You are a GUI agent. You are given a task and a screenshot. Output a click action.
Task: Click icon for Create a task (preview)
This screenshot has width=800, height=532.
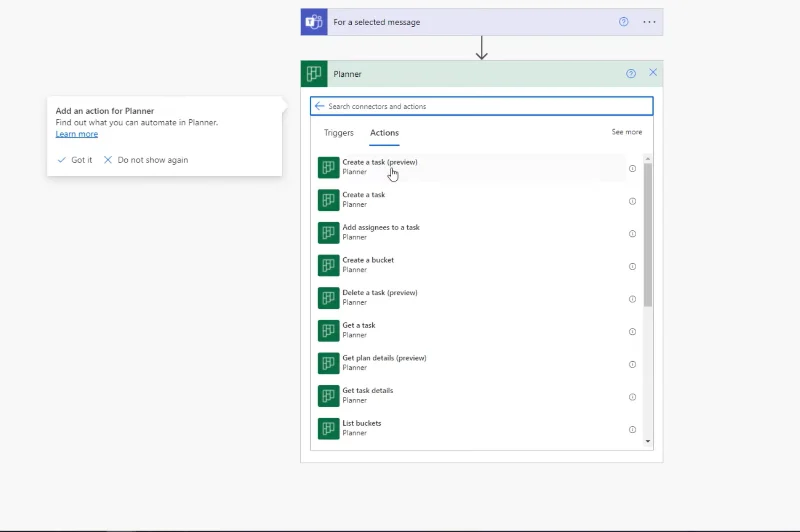pos(329,167)
